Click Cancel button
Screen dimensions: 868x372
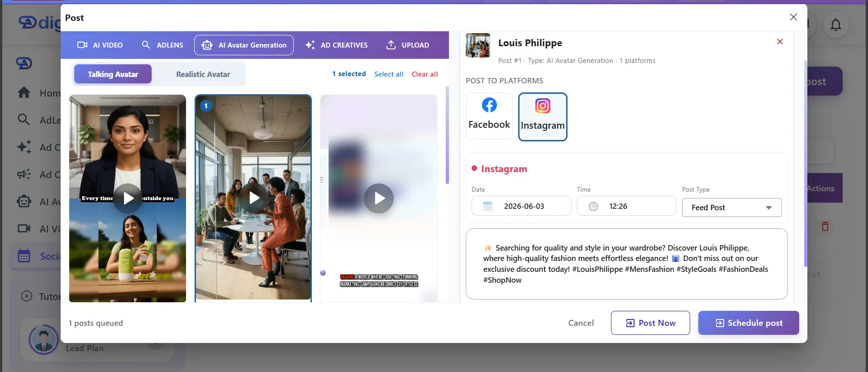tap(581, 323)
